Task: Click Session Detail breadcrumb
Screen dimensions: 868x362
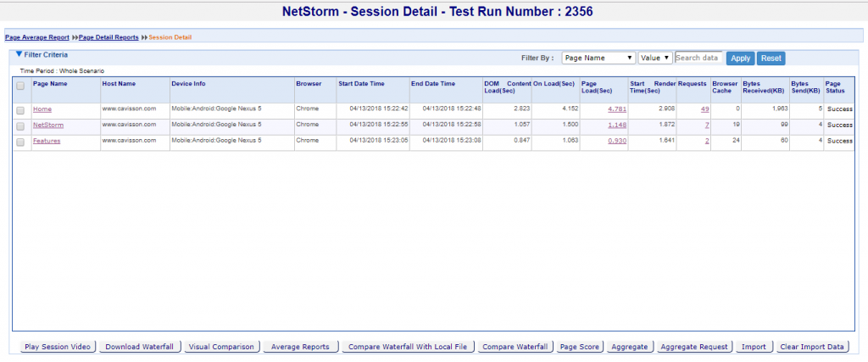Action: [170, 37]
